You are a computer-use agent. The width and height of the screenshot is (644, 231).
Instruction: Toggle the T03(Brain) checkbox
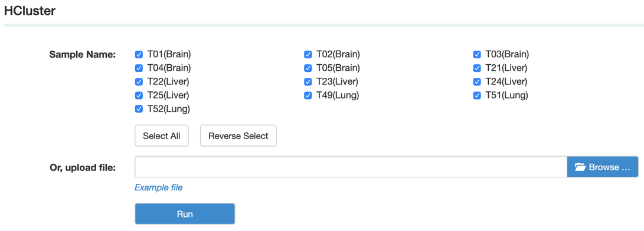(x=477, y=54)
